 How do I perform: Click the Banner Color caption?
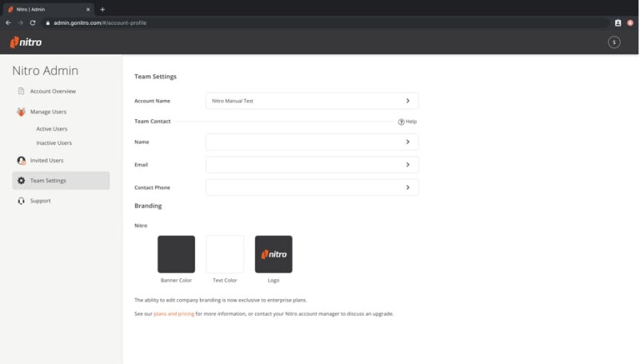(176, 280)
